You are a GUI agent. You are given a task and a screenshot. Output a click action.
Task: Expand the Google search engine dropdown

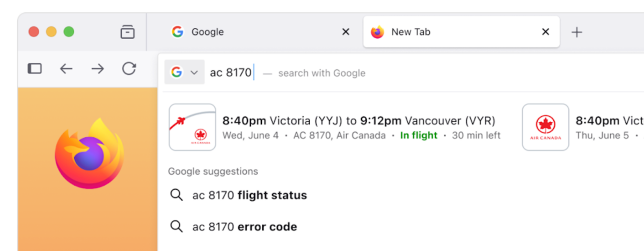click(x=185, y=72)
